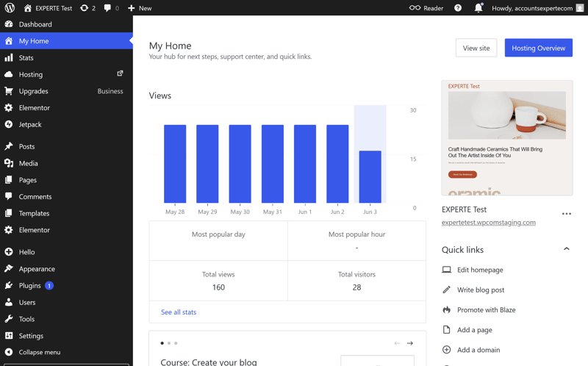Click the Tools wrench icon
Screen dimensions: 588x366
point(9,319)
